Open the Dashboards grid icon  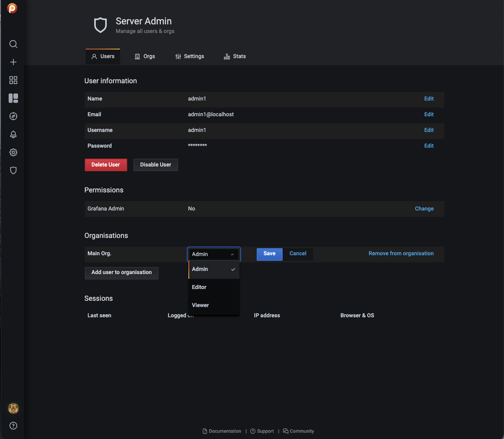pos(13,80)
